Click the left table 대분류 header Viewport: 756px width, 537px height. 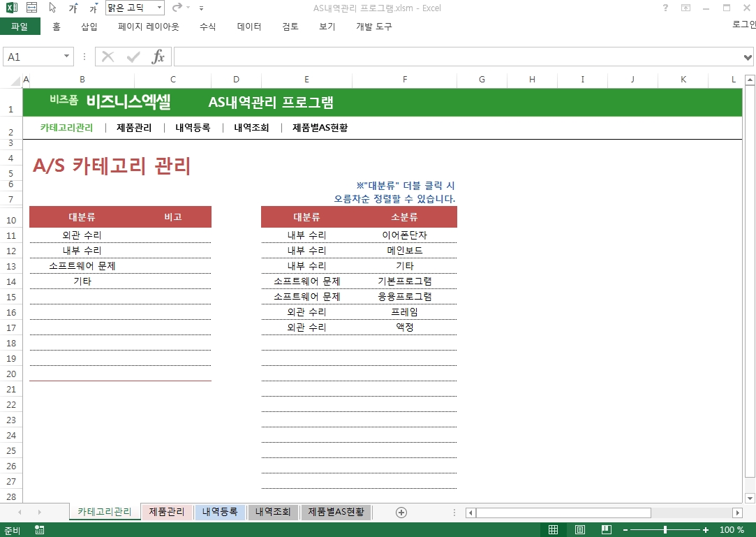82,217
